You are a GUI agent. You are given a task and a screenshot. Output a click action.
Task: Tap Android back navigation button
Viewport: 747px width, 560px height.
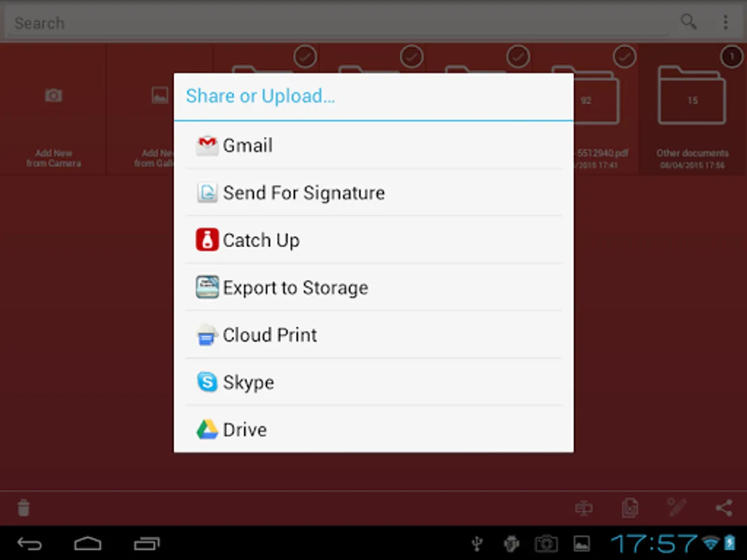point(29,544)
